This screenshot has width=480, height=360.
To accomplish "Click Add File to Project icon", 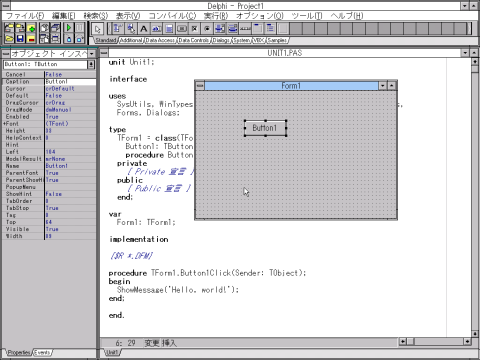I will pos(31,28).
